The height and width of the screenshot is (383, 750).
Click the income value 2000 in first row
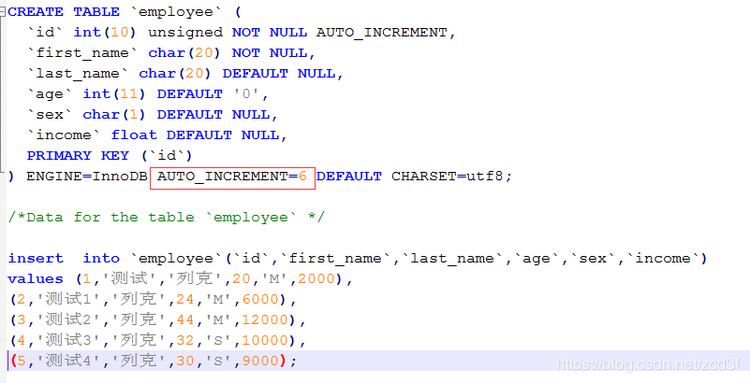pos(316,279)
